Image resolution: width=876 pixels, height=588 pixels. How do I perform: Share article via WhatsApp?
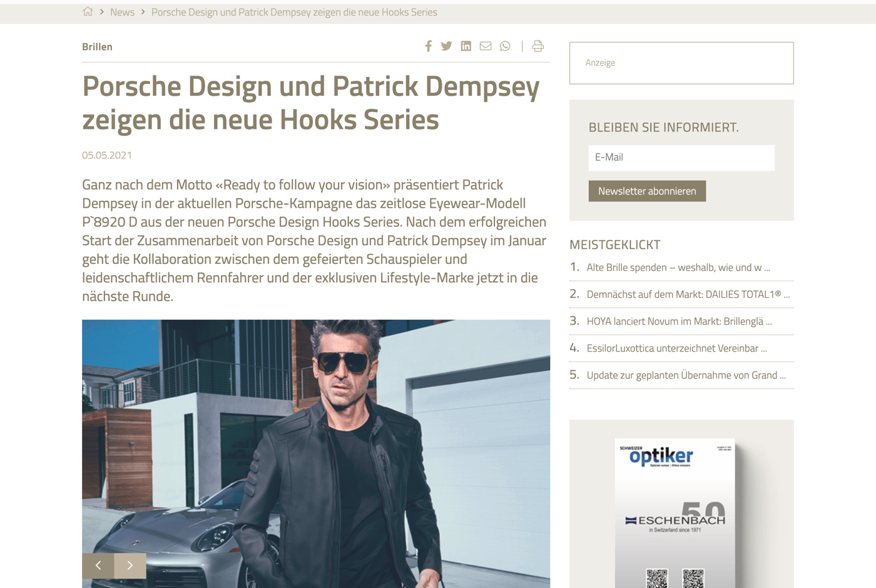(x=505, y=46)
